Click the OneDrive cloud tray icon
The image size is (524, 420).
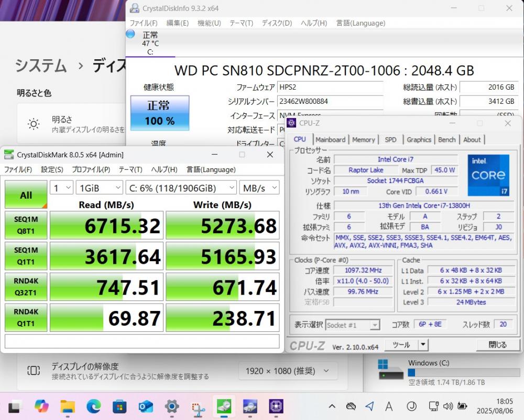[x=351, y=406]
